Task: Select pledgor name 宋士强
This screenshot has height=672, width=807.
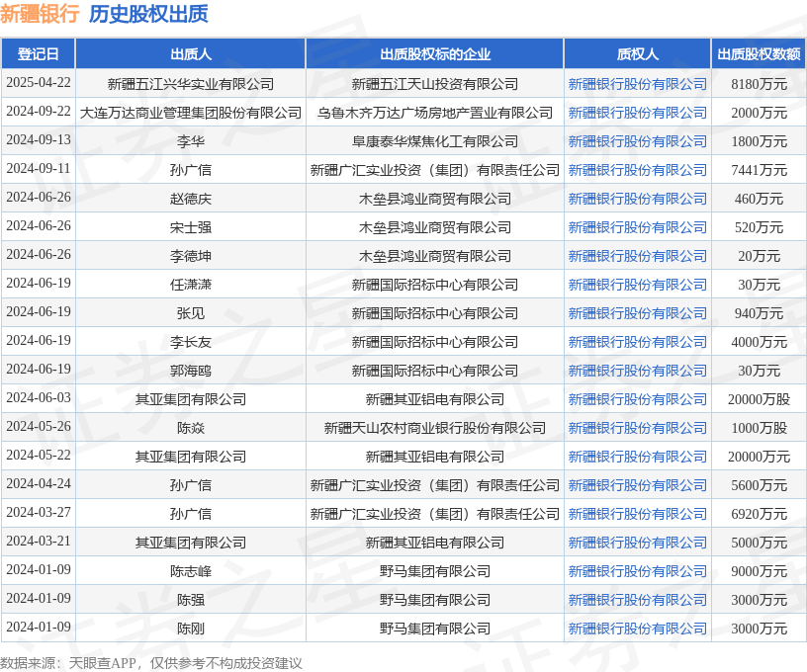Action: click(x=191, y=227)
